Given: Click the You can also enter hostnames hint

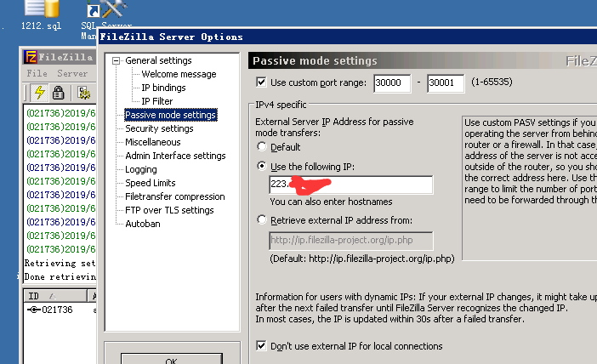Looking at the screenshot, I should click(331, 202).
